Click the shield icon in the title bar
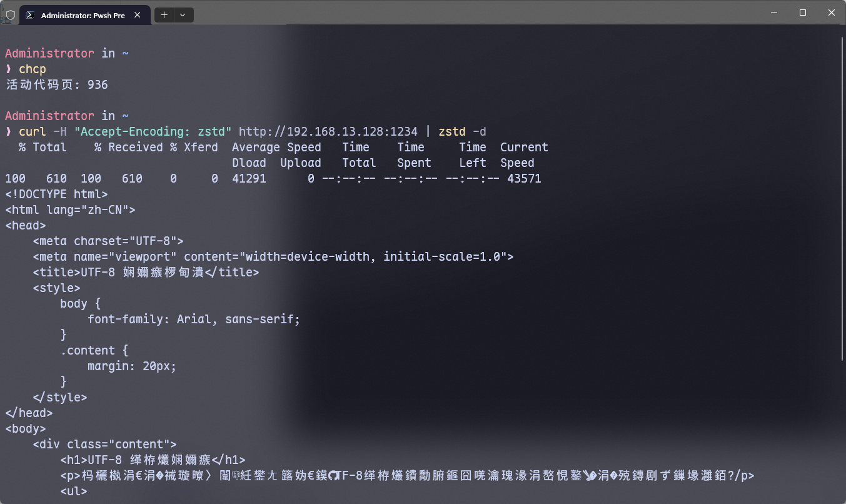The height and width of the screenshot is (504, 846). pos(9,15)
